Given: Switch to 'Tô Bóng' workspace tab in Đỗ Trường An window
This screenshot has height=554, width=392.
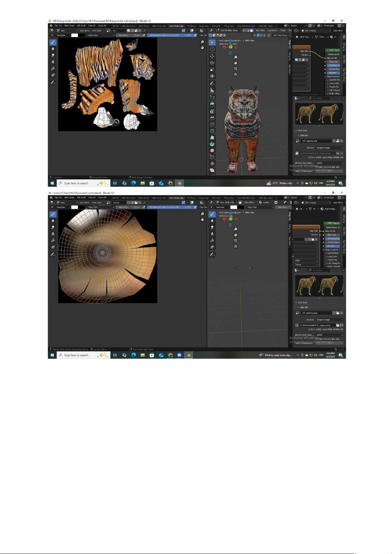Looking at the screenshot, I should pos(191,26).
